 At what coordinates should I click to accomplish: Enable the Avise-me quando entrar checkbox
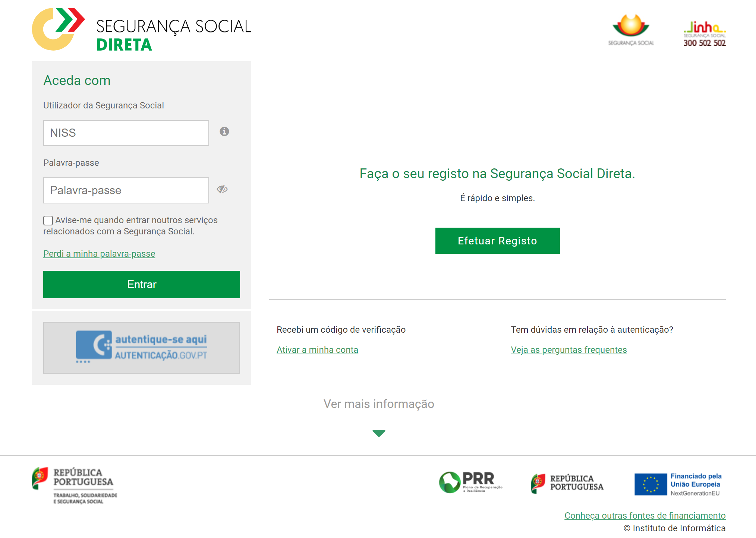pyautogui.click(x=48, y=221)
